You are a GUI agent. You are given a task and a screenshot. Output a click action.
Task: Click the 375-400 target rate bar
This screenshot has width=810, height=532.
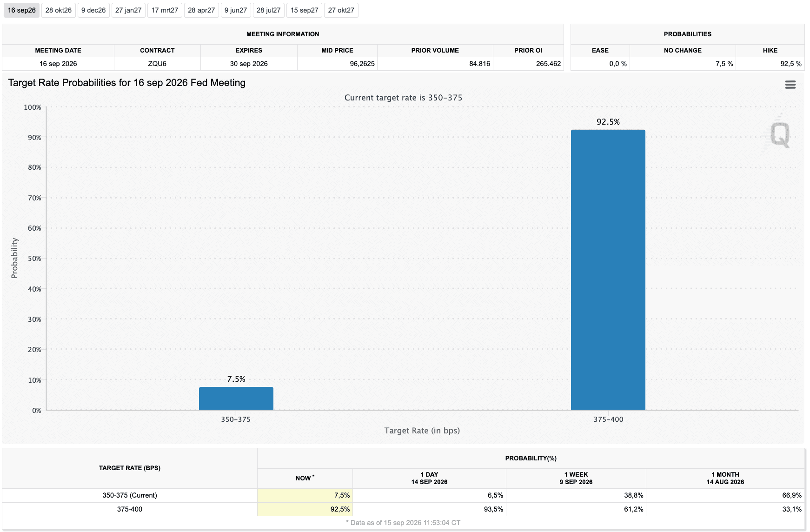point(608,270)
